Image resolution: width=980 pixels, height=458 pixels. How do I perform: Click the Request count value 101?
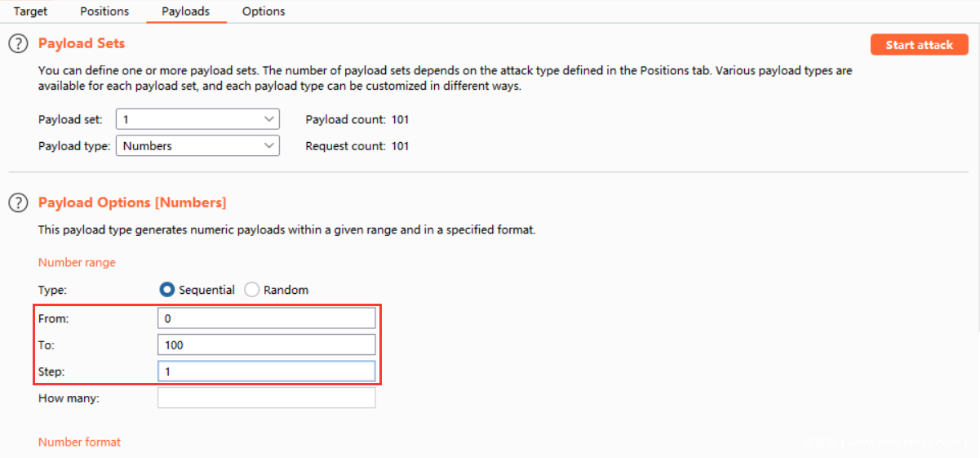point(400,146)
